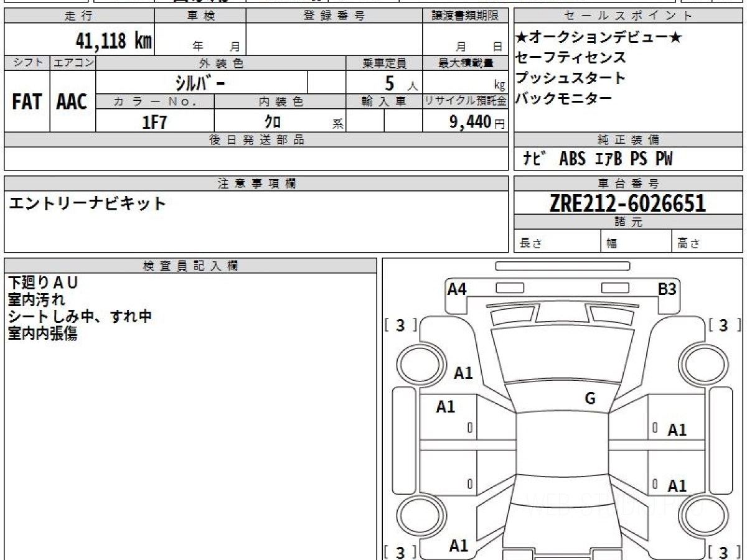This screenshot has height=560, width=747.
Task: Click the 乗車定員 header cell
Action: (384, 63)
